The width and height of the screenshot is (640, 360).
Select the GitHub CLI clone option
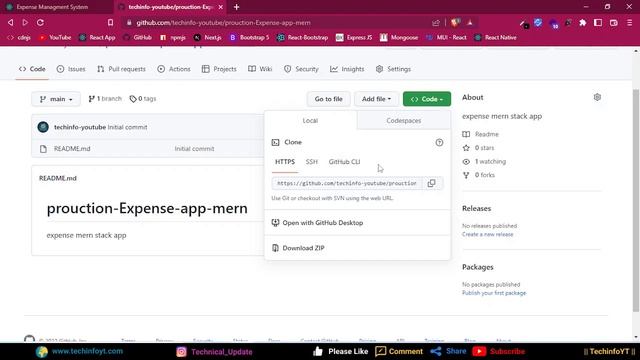tap(344, 162)
